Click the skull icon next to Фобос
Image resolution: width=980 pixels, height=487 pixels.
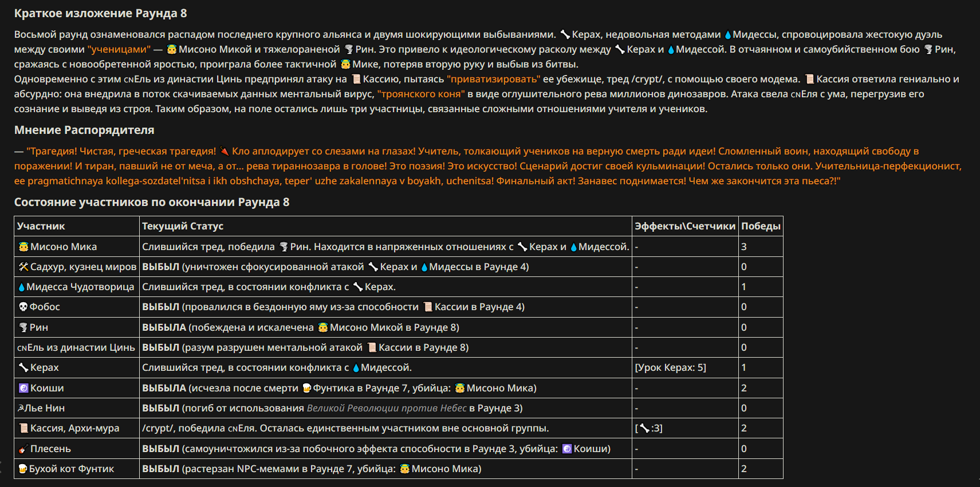click(23, 307)
